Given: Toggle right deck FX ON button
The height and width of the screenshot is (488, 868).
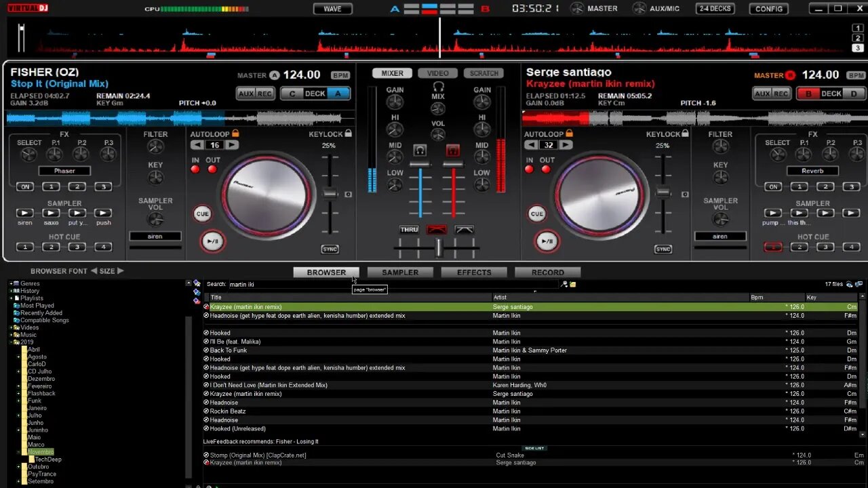Looking at the screenshot, I should point(772,186).
